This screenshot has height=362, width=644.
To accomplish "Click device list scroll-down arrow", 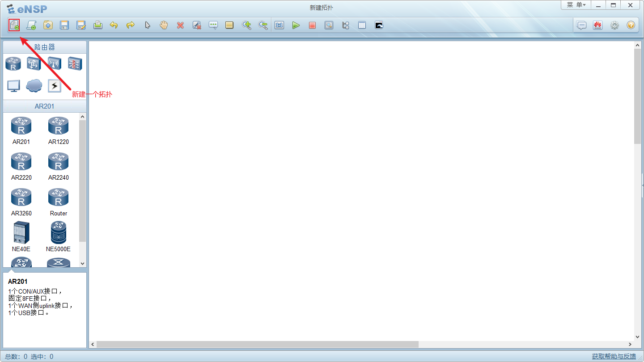I will pos(82,264).
